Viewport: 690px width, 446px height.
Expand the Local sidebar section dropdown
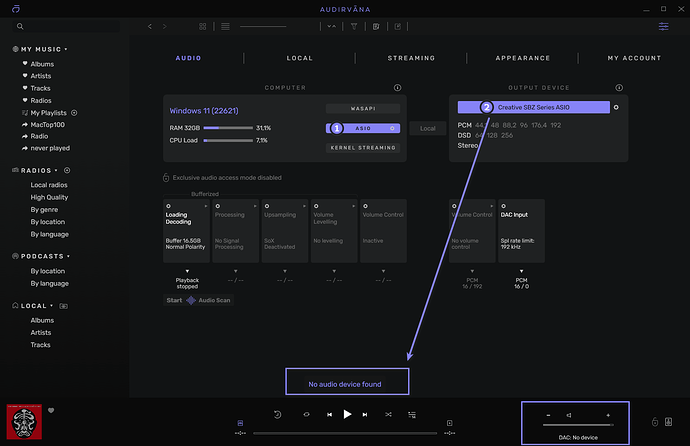click(51, 306)
